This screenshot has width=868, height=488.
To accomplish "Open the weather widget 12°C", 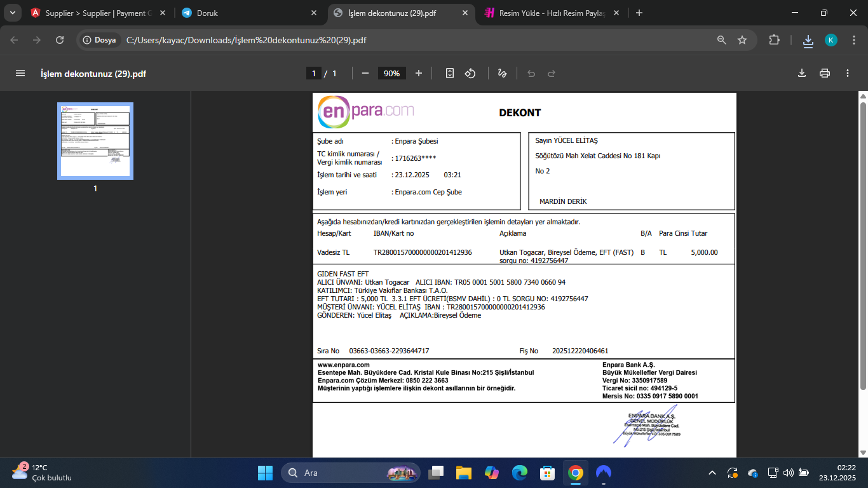I will point(42,472).
